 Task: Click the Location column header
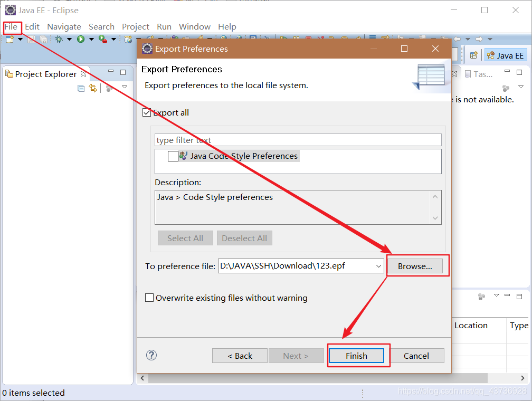pyautogui.click(x=471, y=326)
